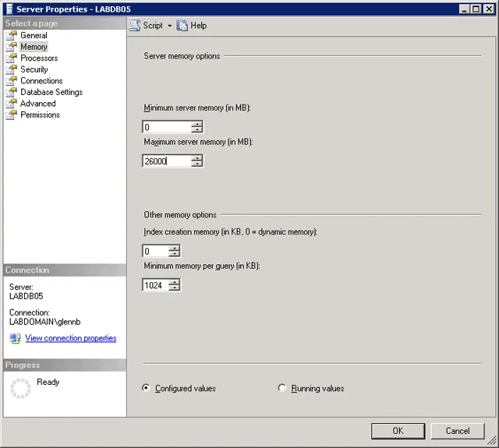Click the Security page icon
The width and height of the screenshot is (499, 448).
click(x=11, y=69)
